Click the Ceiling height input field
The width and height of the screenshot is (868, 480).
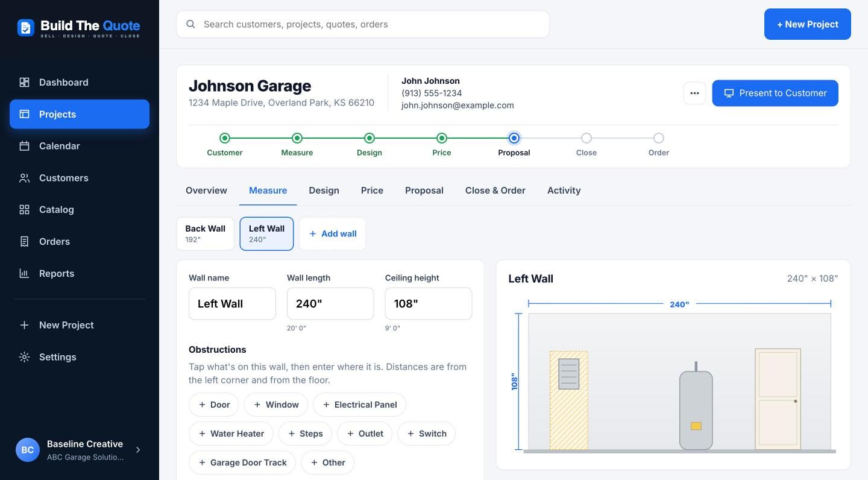(x=429, y=304)
